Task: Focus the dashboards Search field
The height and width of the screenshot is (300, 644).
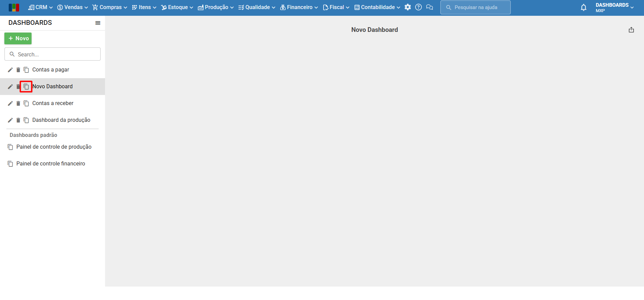Action: coord(52,54)
